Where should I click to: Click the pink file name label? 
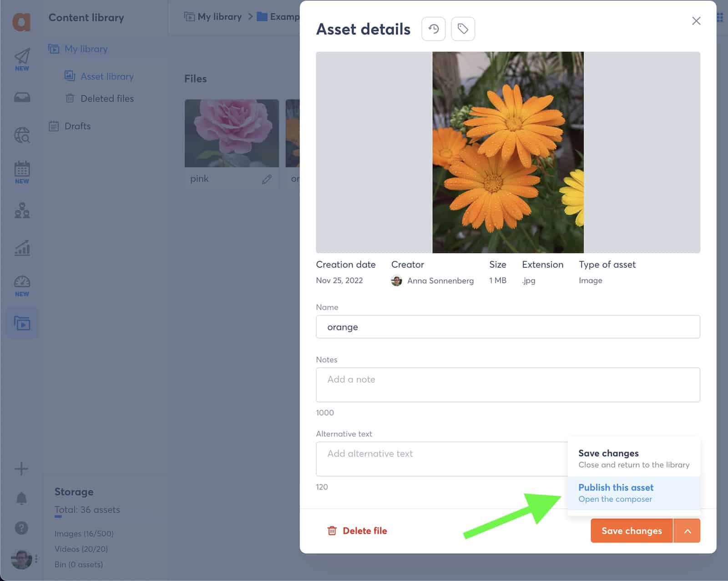199,179
